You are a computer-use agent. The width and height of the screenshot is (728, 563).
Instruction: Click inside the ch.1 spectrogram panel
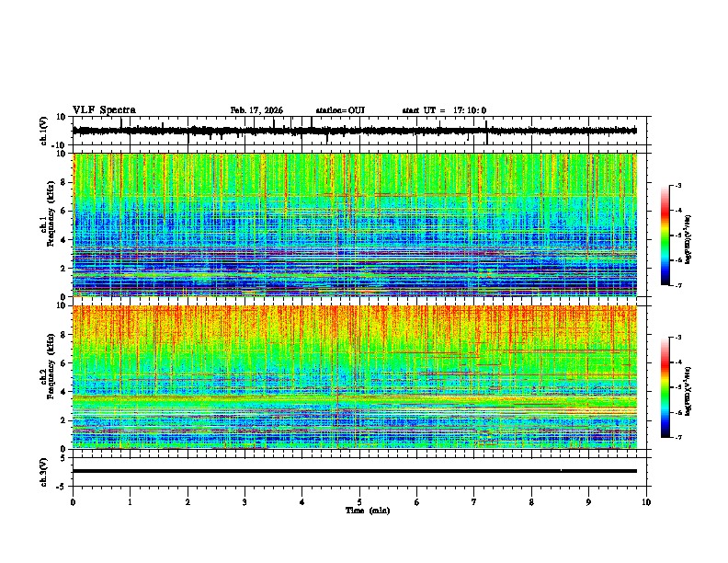[355, 224]
